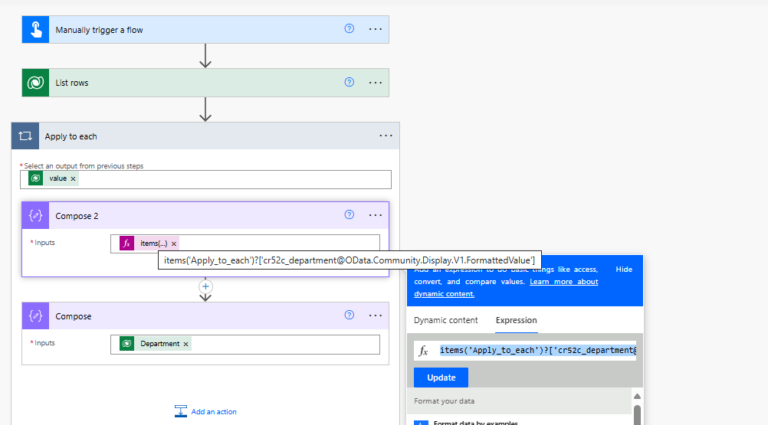Open help for the Compose action
768x425 pixels.
click(349, 316)
